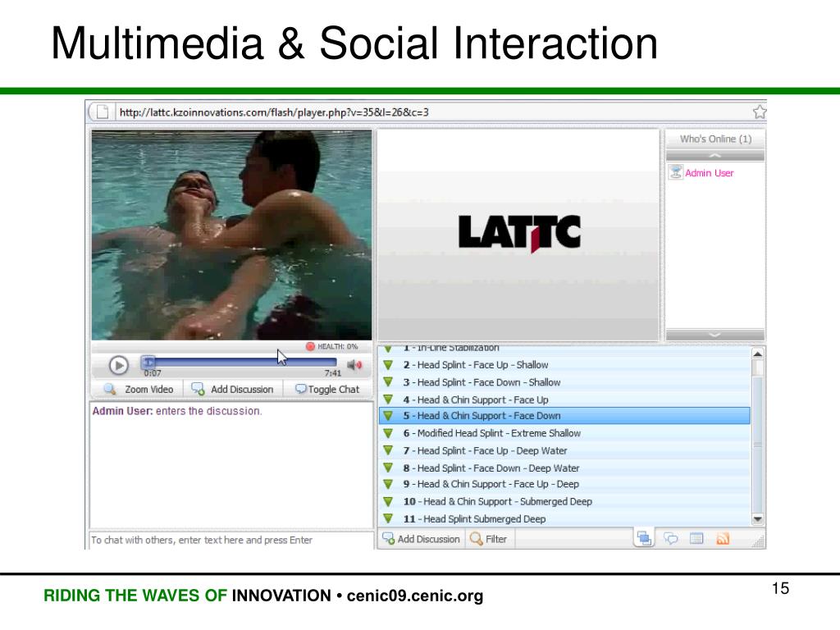Mute the video with speaker icon
The image size is (840, 630).
(354, 365)
